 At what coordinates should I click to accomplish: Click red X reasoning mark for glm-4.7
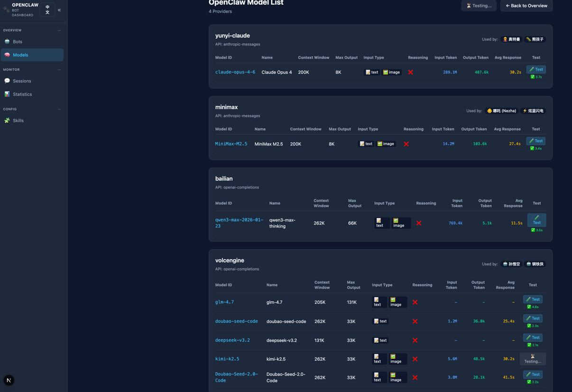point(415,302)
